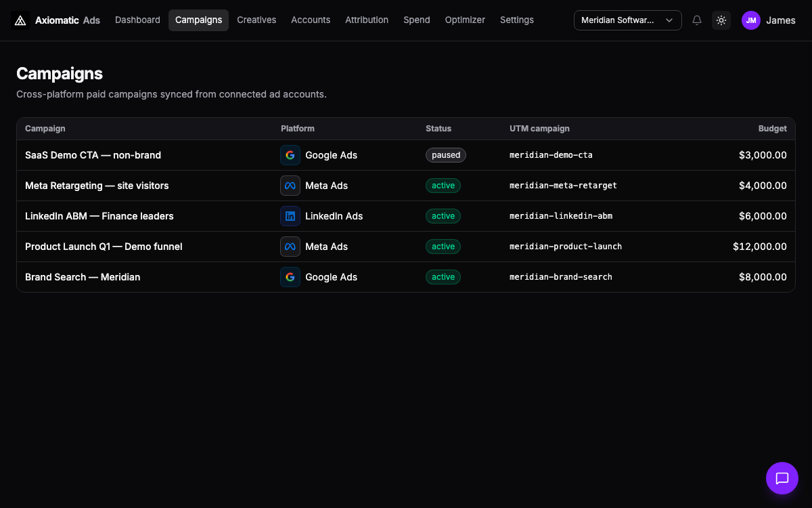Click the JM user avatar
This screenshot has height=508, width=812.
tap(751, 20)
